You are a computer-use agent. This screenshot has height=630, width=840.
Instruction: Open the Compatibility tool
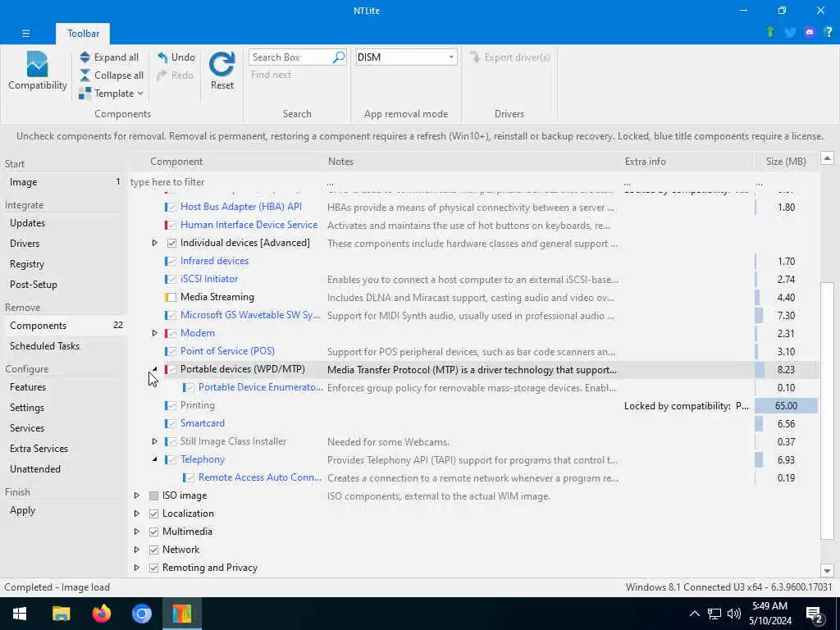(37, 71)
